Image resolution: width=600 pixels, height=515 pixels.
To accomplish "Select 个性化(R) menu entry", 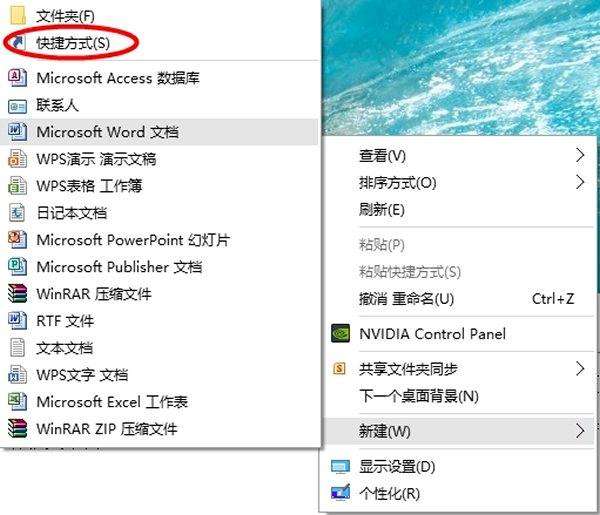I will tap(389, 493).
